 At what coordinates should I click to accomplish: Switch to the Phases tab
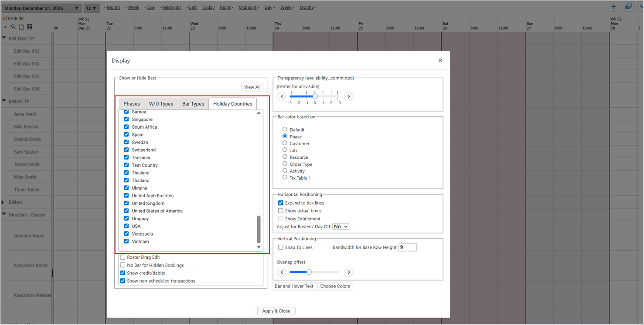tap(132, 104)
